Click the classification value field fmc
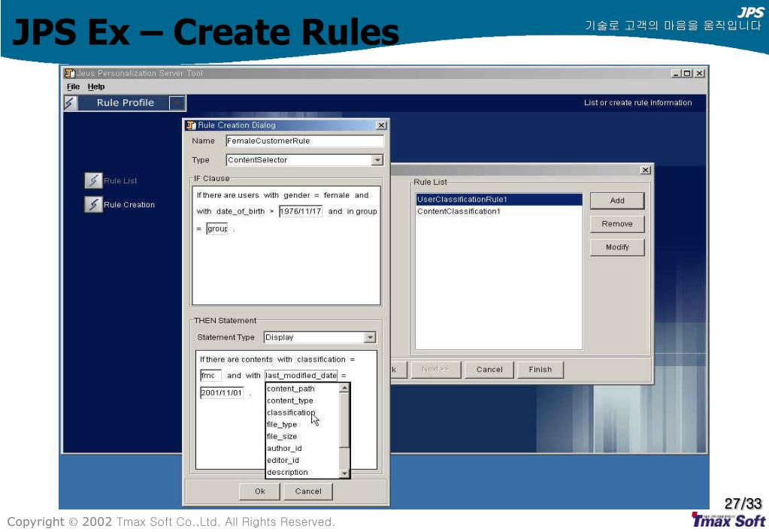 tap(210, 376)
